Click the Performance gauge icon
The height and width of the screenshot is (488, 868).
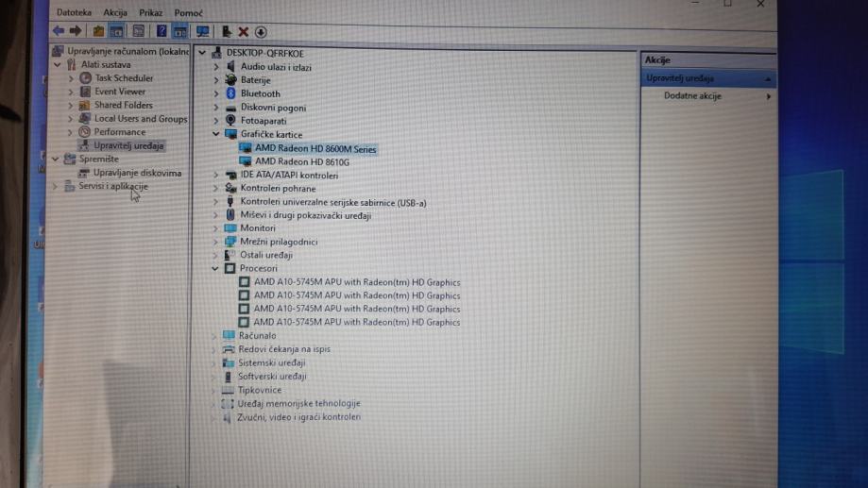tap(84, 132)
